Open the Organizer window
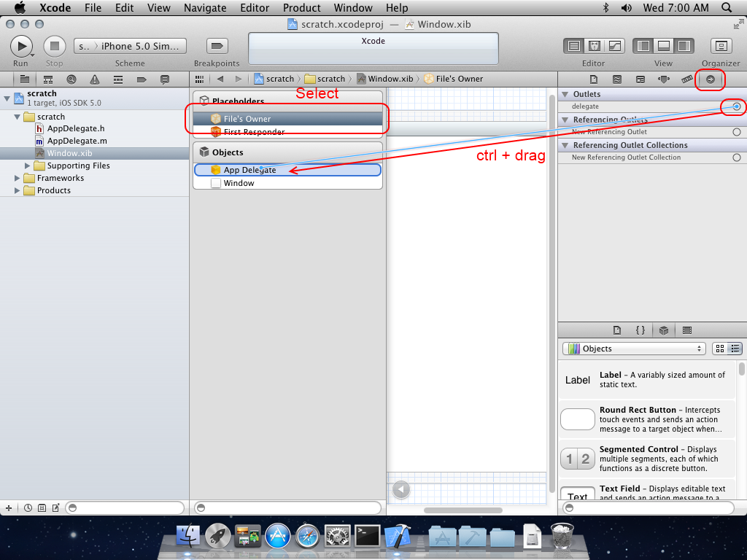This screenshot has height=560, width=747. 721,46
